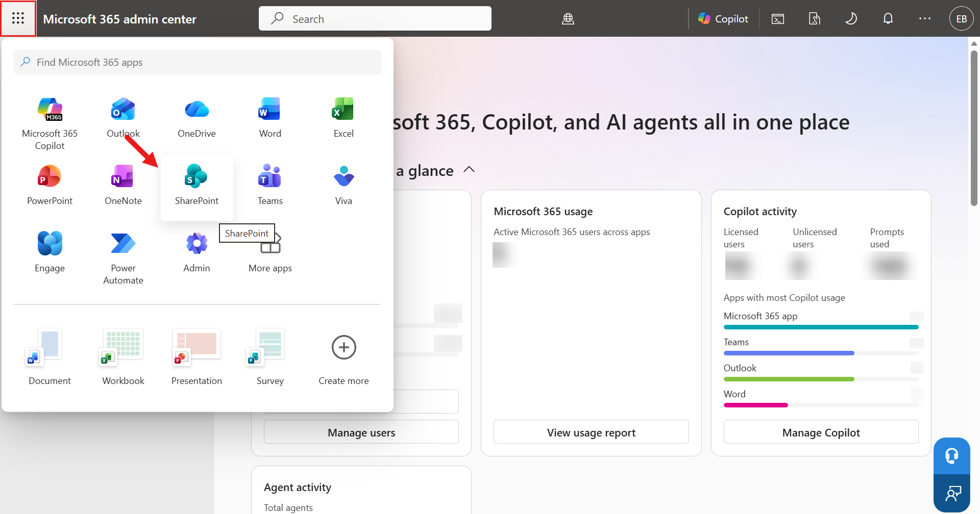Open the more options ellipsis in header
Screen dimensions: 980x514
925,19
